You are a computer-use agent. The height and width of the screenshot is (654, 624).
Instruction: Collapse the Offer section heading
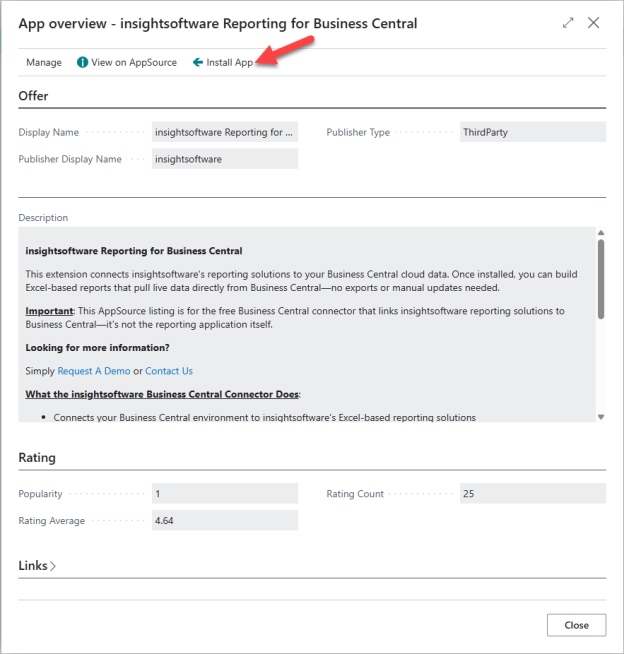coord(33,96)
